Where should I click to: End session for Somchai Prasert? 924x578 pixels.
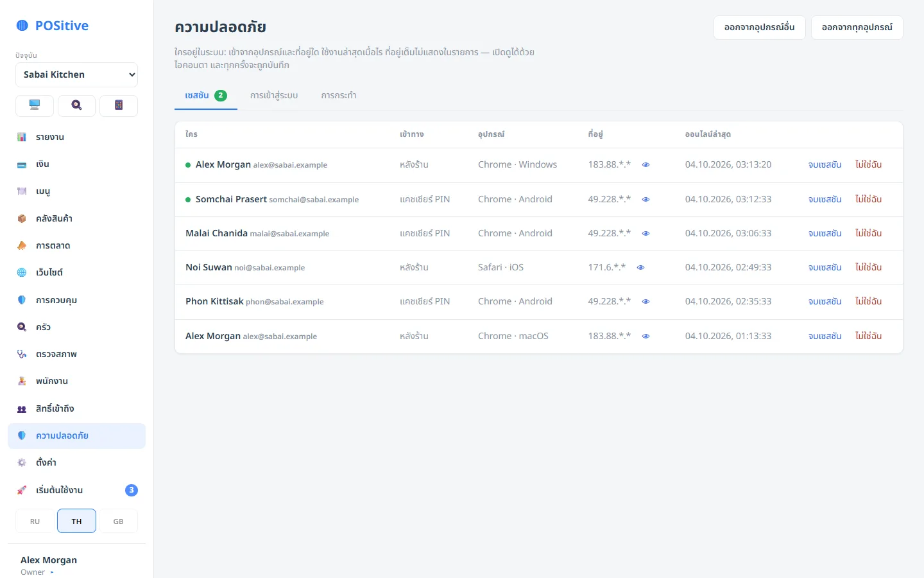pyautogui.click(x=825, y=200)
